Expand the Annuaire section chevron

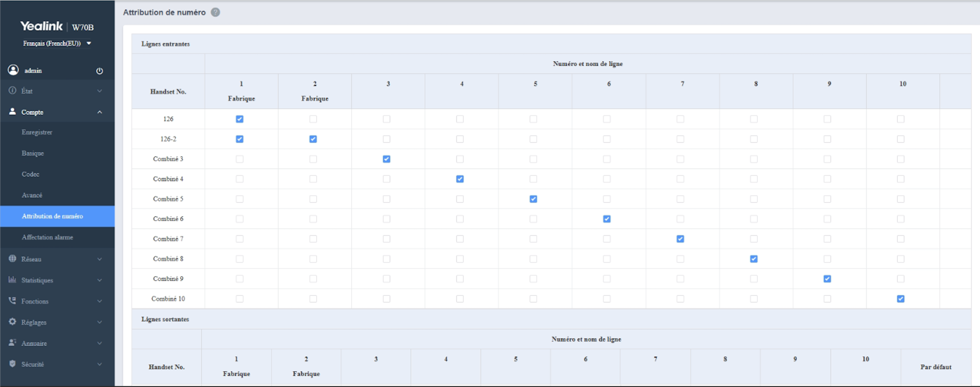tap(99, 343)
